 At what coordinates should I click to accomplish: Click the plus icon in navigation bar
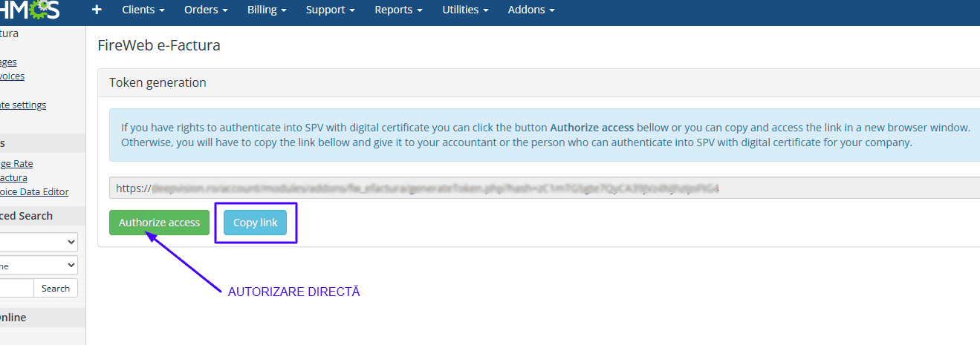97,10
